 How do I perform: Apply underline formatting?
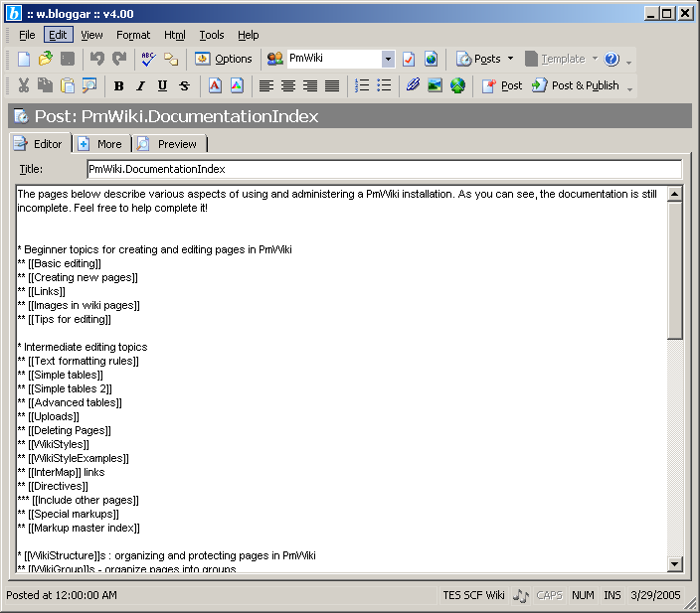[x=162, y=85]
